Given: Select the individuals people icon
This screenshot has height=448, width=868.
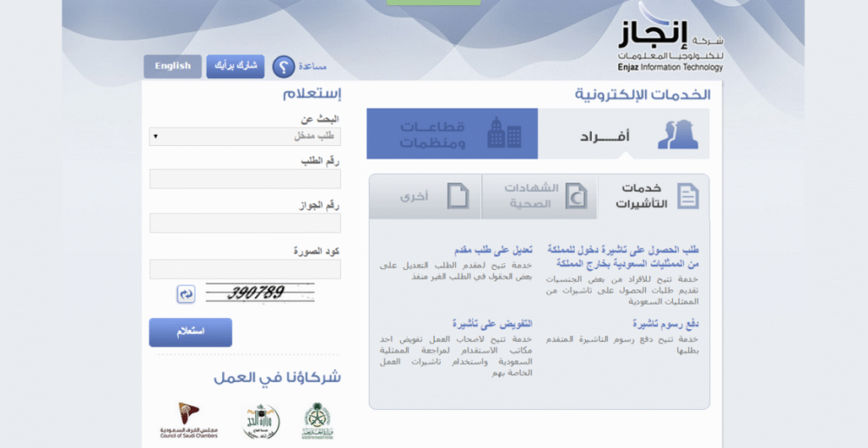Looking at the screenshot, I should (677, 134).
